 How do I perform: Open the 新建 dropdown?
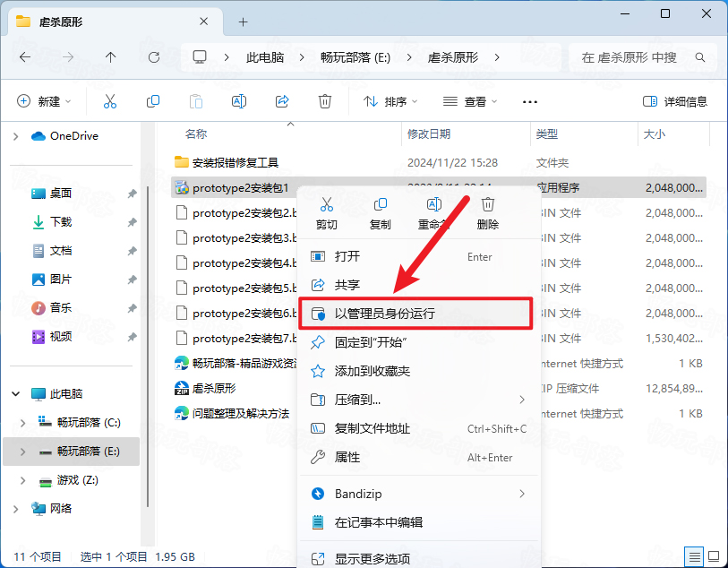44,101
